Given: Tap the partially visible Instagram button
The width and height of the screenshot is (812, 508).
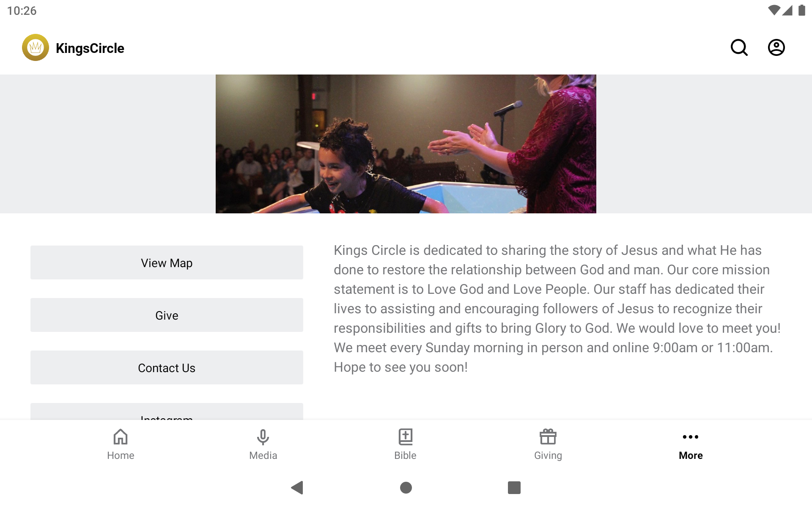Looking at the screenshot, I should coord(167,412).
